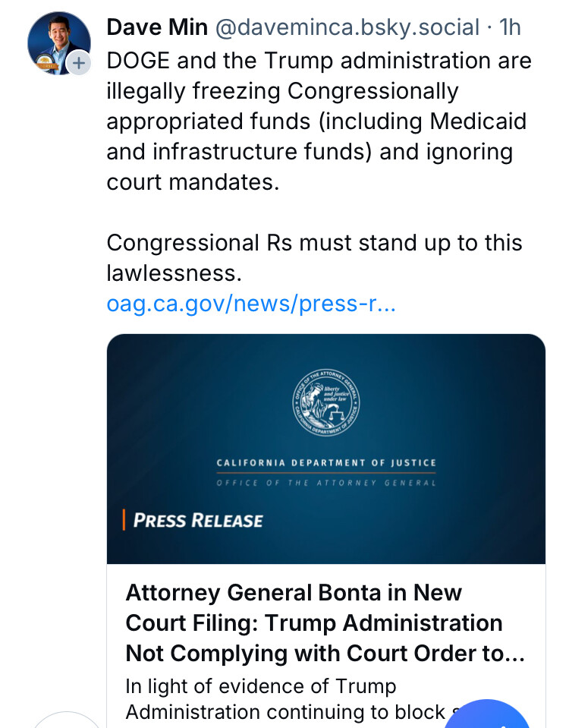This screenshot has height=728, width=569.
Task: Click the "PRESS RELEASE" label in banner
Action: pos(198,521)
